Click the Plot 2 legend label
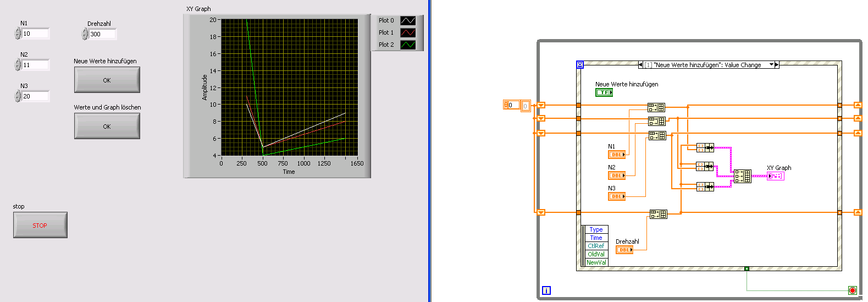Viewport: 868px width, 302px height. pos(386,45)
